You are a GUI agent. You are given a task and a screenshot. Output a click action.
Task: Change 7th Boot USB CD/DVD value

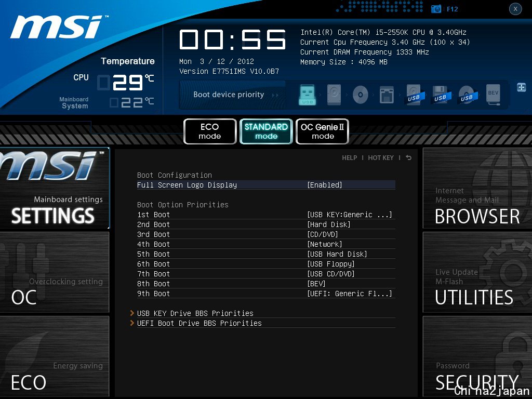pos(331,273)
